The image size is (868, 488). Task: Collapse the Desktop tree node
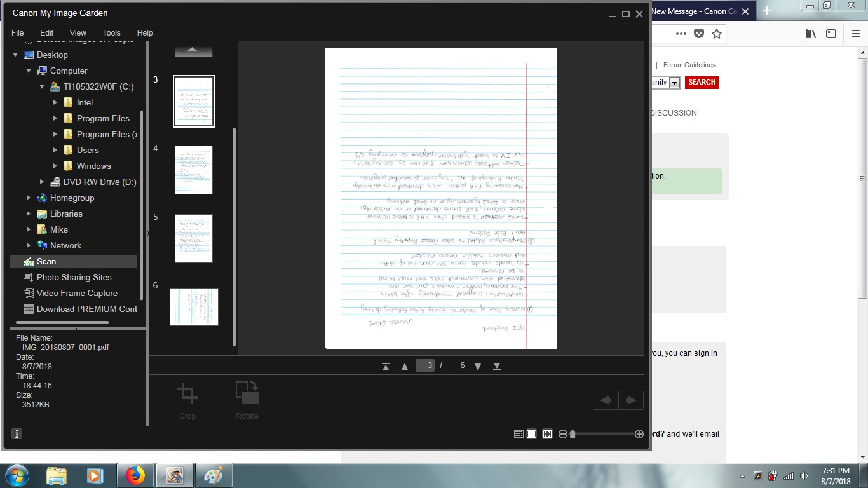click(15, 55)
